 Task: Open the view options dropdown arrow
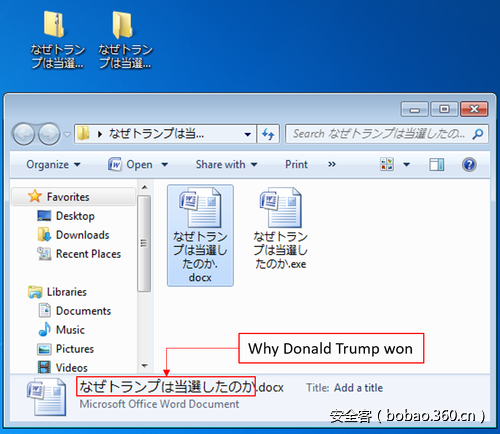(407, 165)
